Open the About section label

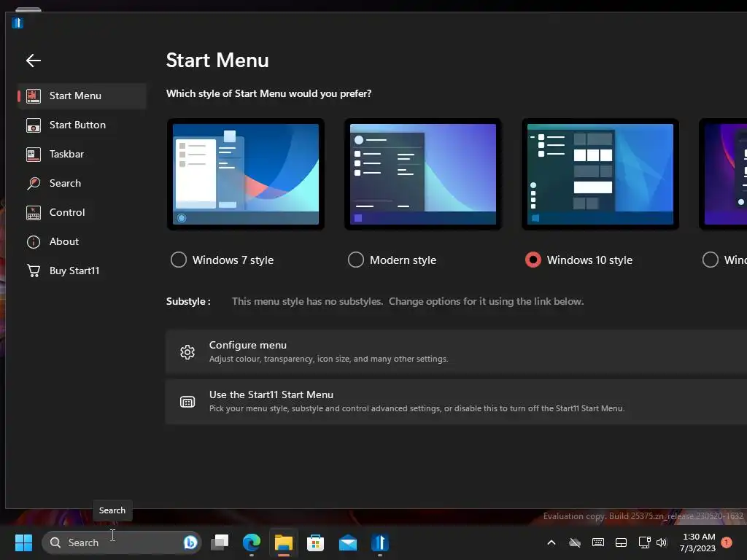[64, 242]
